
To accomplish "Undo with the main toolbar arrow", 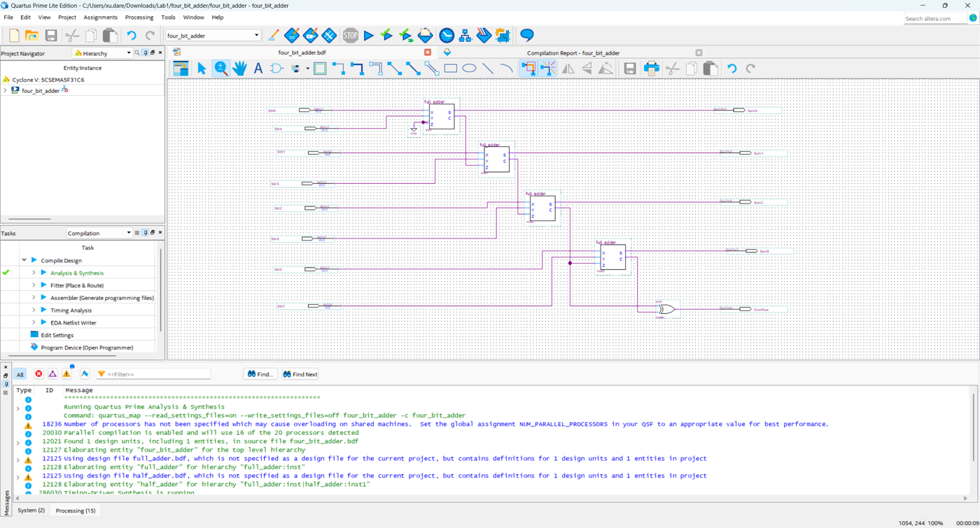I will 131,35.
